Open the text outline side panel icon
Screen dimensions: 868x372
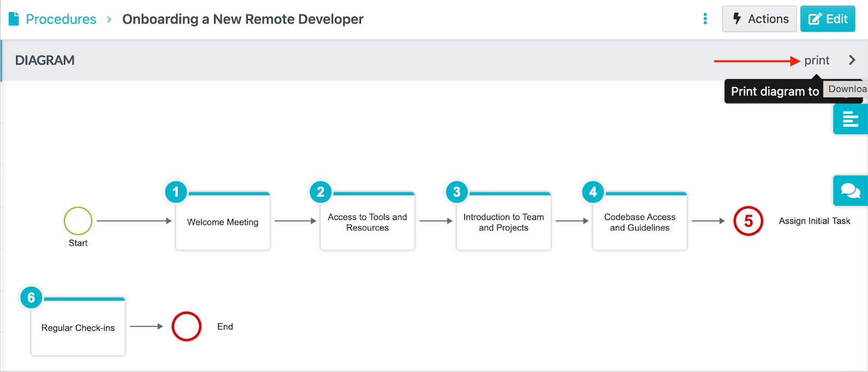coord(850,119)
